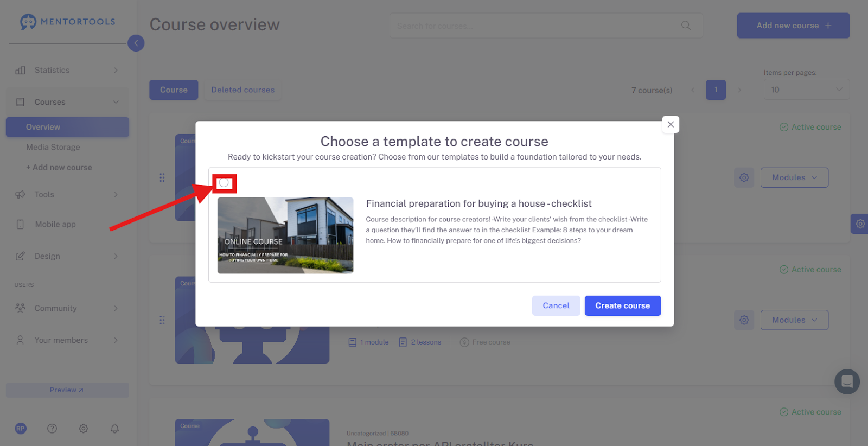Click the first course drag handle
This screenshot has width=868, height=446.
coord(162,177)
